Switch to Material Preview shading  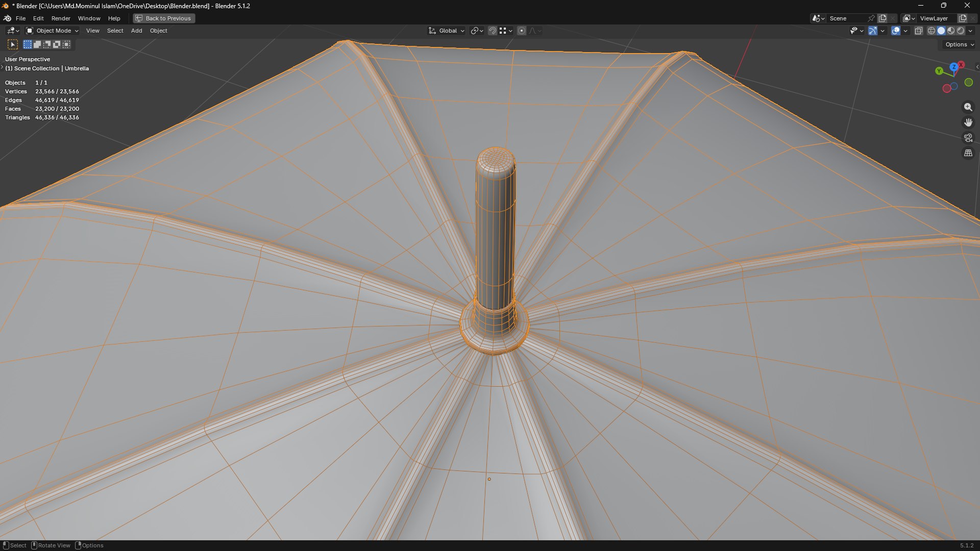951,31
